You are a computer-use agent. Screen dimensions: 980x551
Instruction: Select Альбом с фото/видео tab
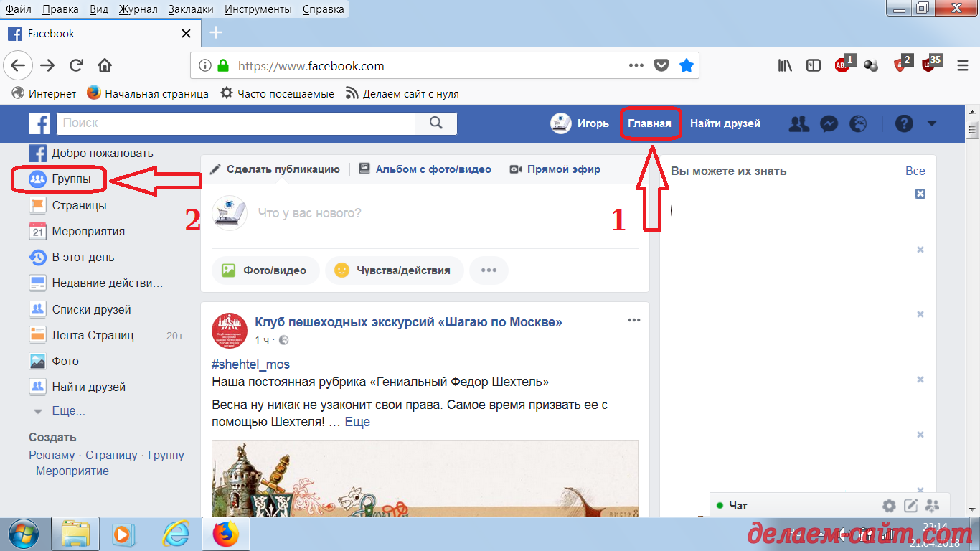(425, 169)
